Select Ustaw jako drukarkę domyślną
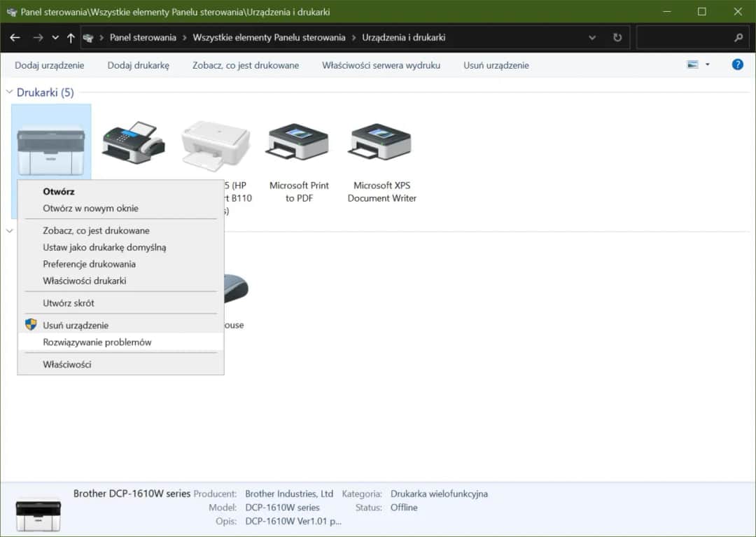Image resolution: width=756 pixels, height=537 pixels. [104, 247]
